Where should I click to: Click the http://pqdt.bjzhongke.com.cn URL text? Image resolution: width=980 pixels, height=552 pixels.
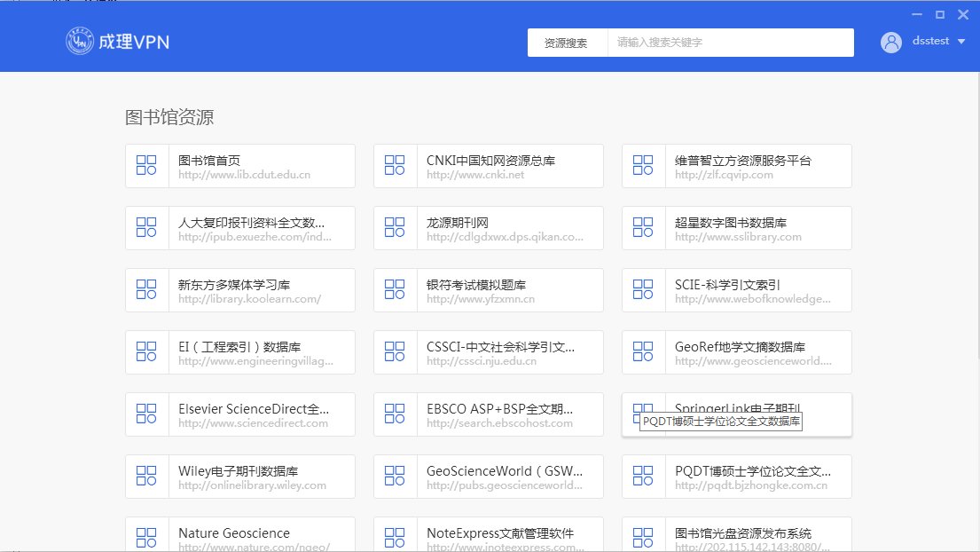coord(751,485)
